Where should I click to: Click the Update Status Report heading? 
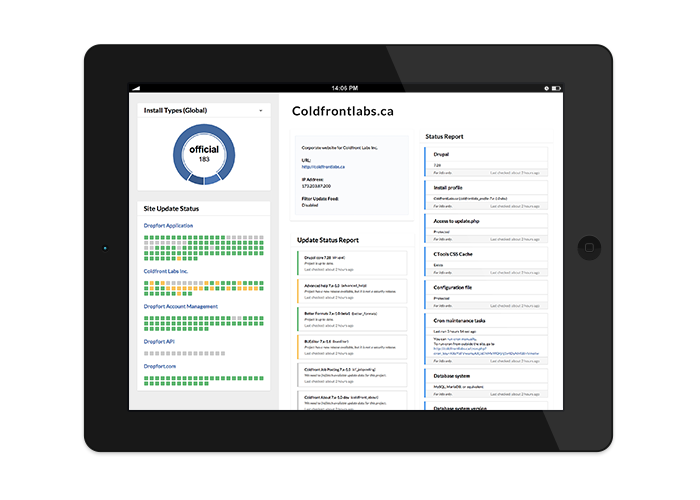[x=328, y=240]
